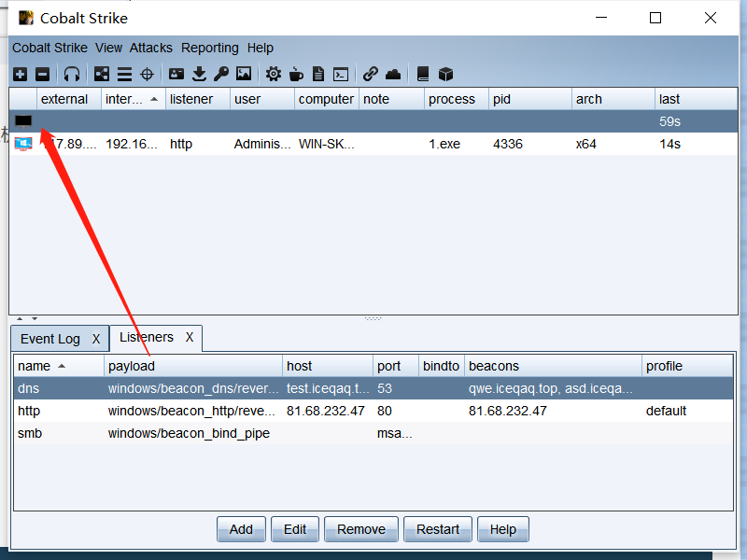Viewport: 747px width, 560px height.
Task: Open the View menu
Action: coord(108,48)
